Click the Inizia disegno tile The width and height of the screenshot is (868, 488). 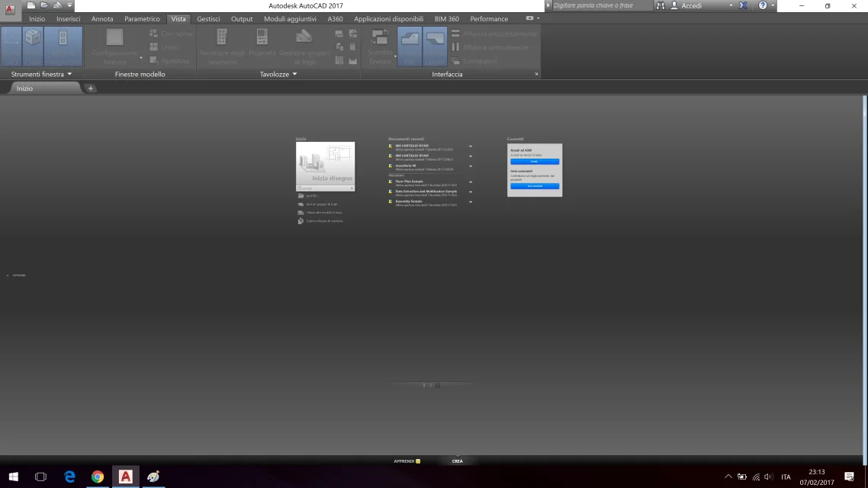point(325,165)
